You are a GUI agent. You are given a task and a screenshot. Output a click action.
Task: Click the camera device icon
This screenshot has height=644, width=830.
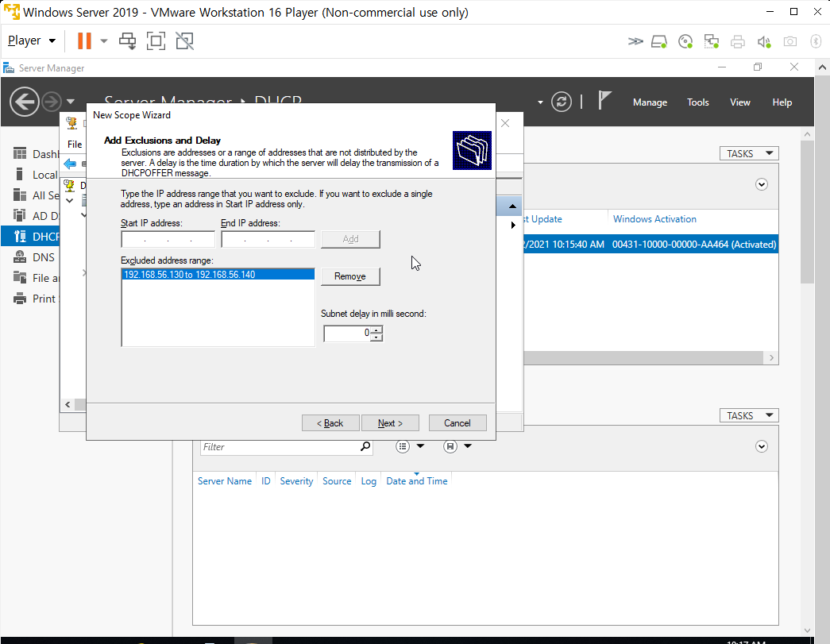(x=789, y=41)
